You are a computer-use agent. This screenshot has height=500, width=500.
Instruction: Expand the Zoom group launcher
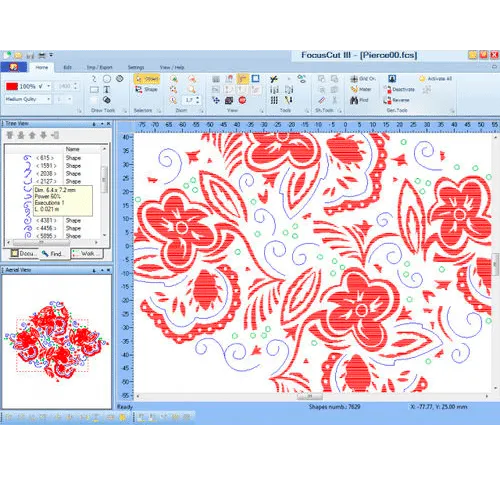point(201,111)
